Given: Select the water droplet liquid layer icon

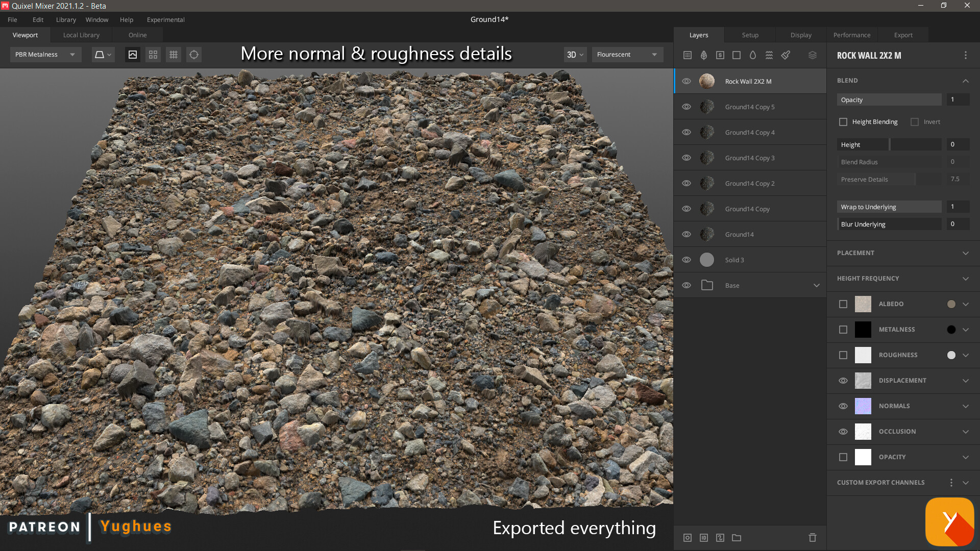Looking at the screenshot, I should coord(753,55).
